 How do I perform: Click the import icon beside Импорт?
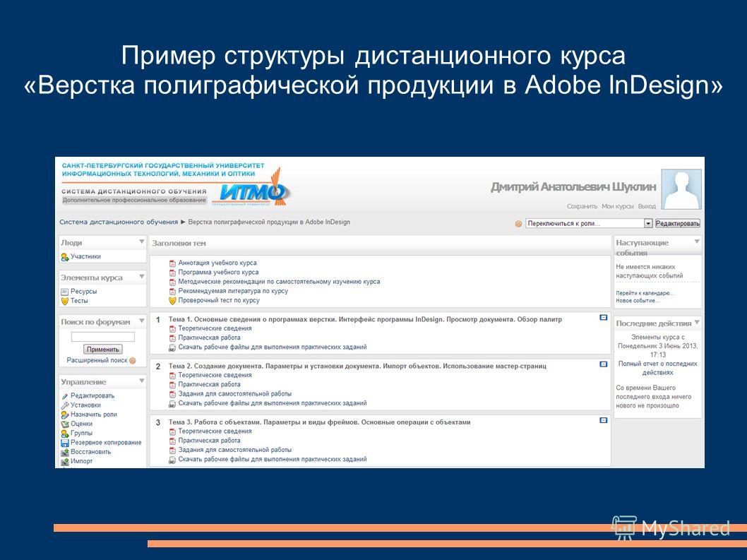point(65,461)
